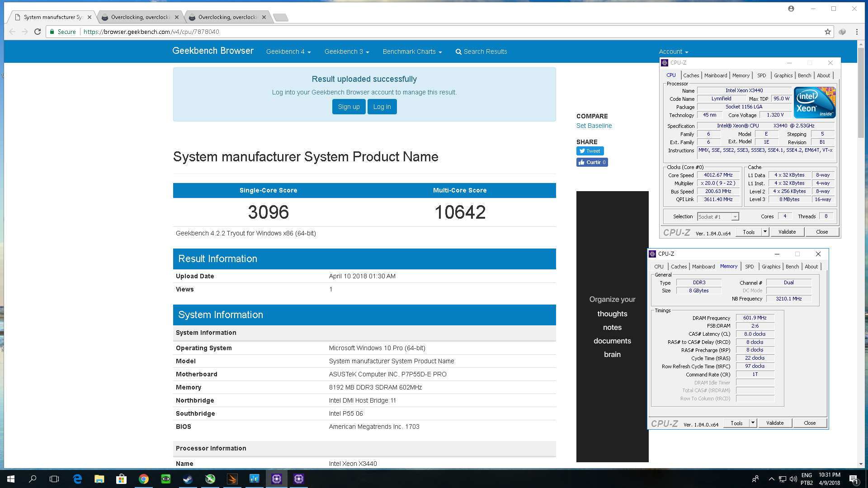This screenshot has width=868, height=488.
Task: Click Set Baseline link
Action: pyautogui.click(x=594, y=126)
